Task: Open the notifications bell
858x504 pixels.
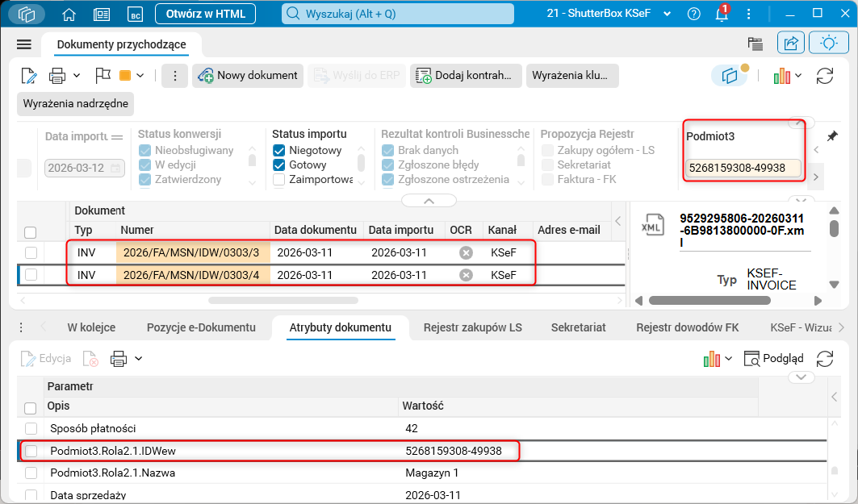Action: click(x=722, y=14)
